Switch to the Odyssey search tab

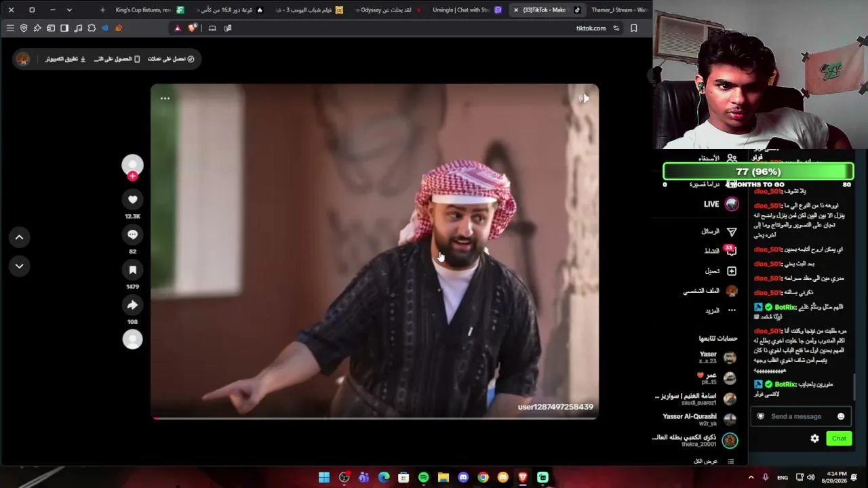(384, 10)
